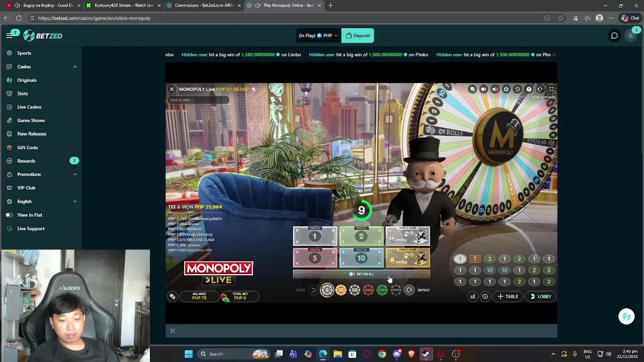The width and height of the screenshot is (644, 362).
Task: Click the Bet On All bar
Action: (x=361, y=274)
